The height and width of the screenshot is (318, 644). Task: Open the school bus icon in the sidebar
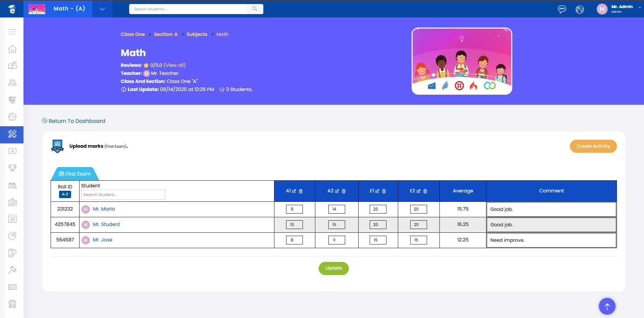point(12,304)
